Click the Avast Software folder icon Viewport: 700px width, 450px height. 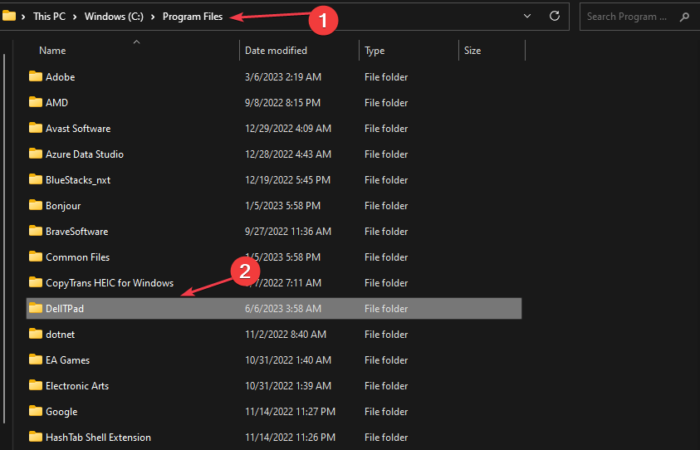click(35, 128)
